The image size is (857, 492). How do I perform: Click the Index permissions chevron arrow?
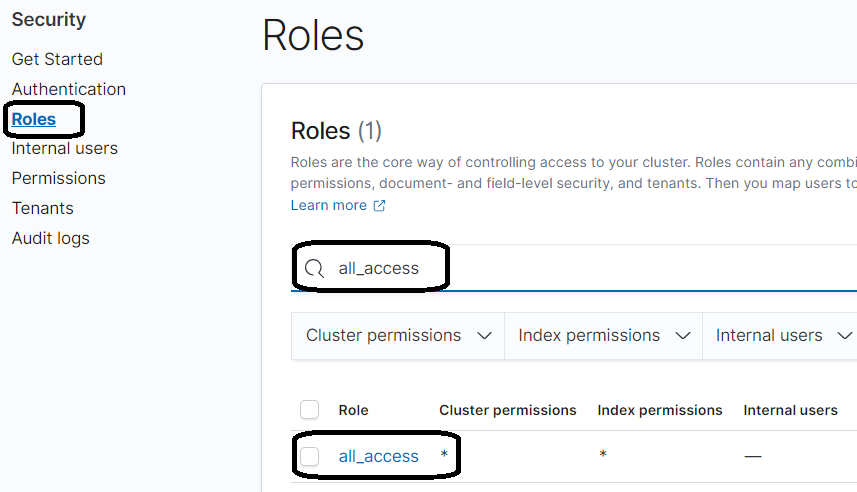[x=683, y=336]
